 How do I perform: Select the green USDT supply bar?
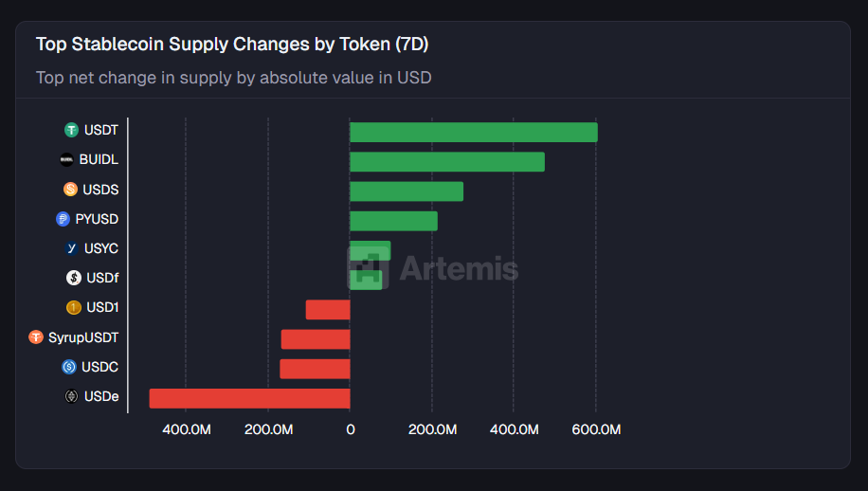pos(474,132)
